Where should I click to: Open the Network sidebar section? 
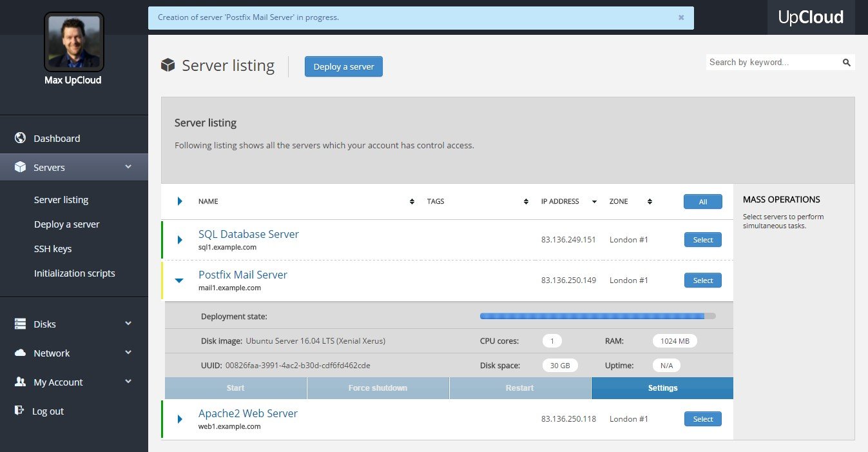coord(52,353)
